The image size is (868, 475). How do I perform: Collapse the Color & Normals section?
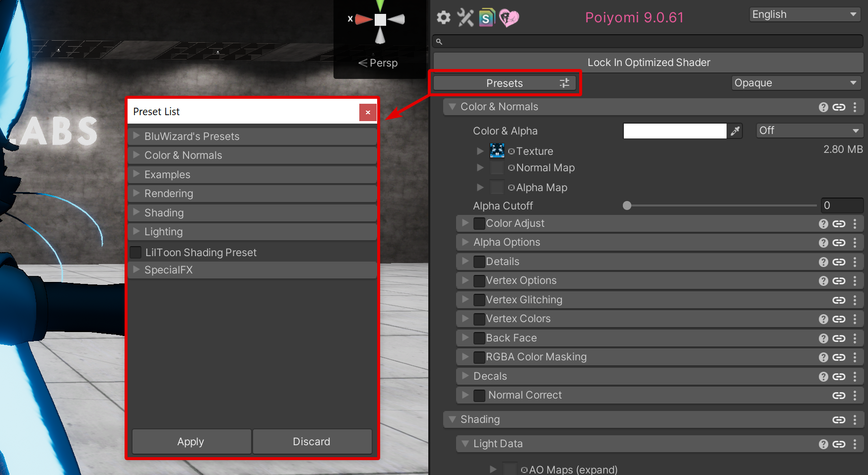452,107
